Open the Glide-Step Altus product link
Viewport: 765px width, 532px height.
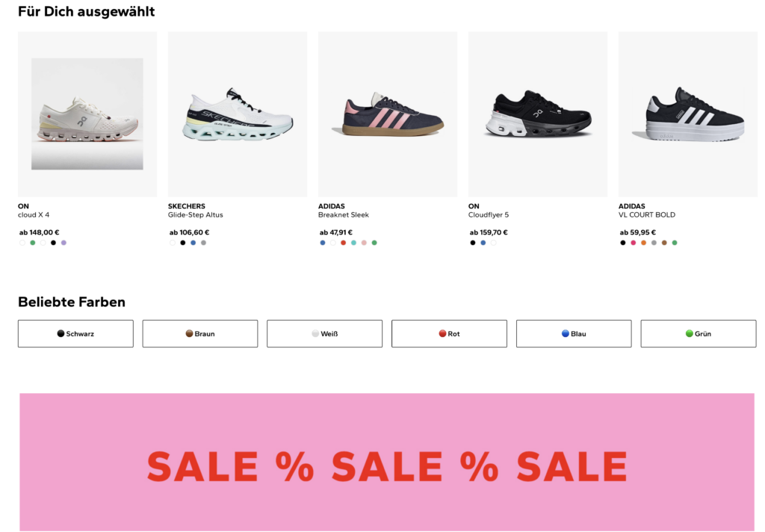[x=196, y=215]
